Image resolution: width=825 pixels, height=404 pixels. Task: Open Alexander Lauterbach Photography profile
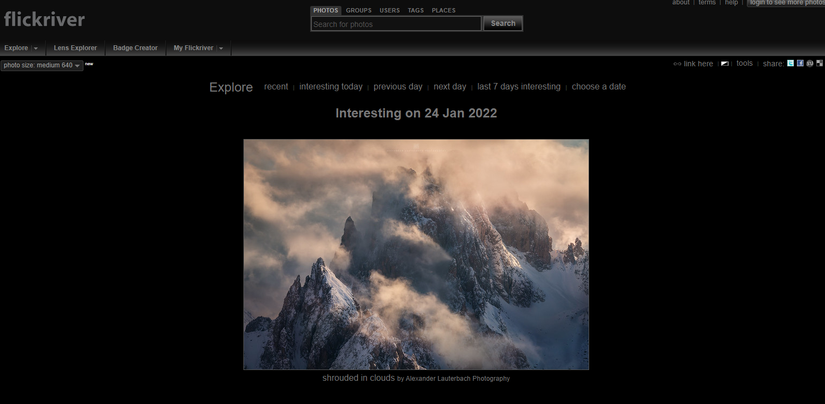pyautogui.click(x=457, y=379)
